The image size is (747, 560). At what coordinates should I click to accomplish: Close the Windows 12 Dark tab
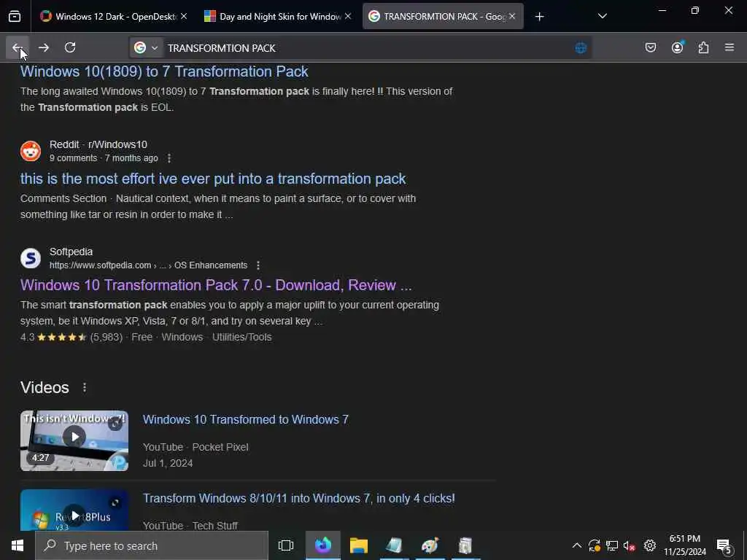[183, 17]
